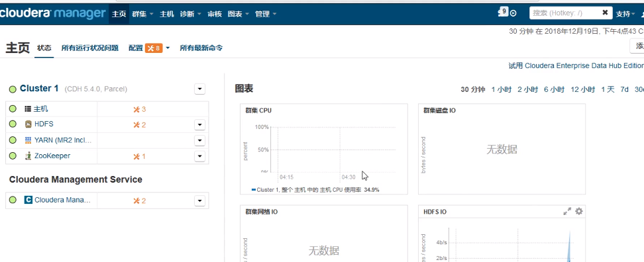Click the Cluster 1 CPU usage legend entry

point(315,190)
